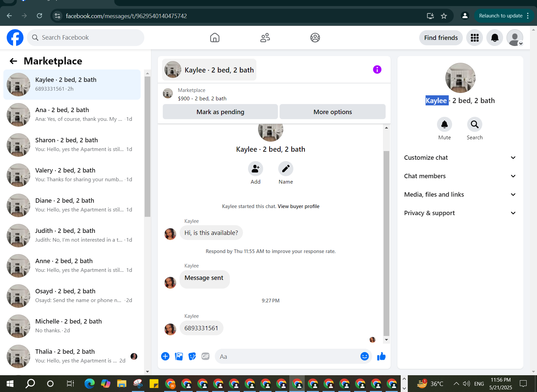
Task: Click More options button
Action: (333, 112)
